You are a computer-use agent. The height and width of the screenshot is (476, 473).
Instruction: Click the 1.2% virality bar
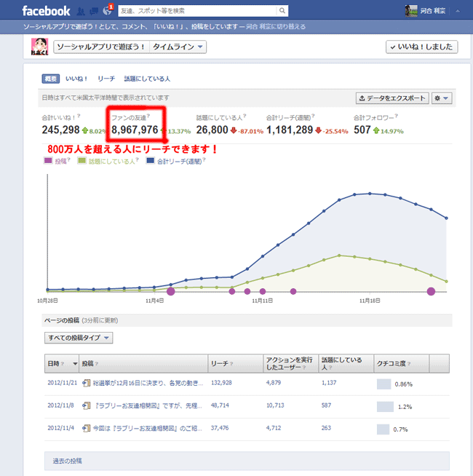pos(385,407)
